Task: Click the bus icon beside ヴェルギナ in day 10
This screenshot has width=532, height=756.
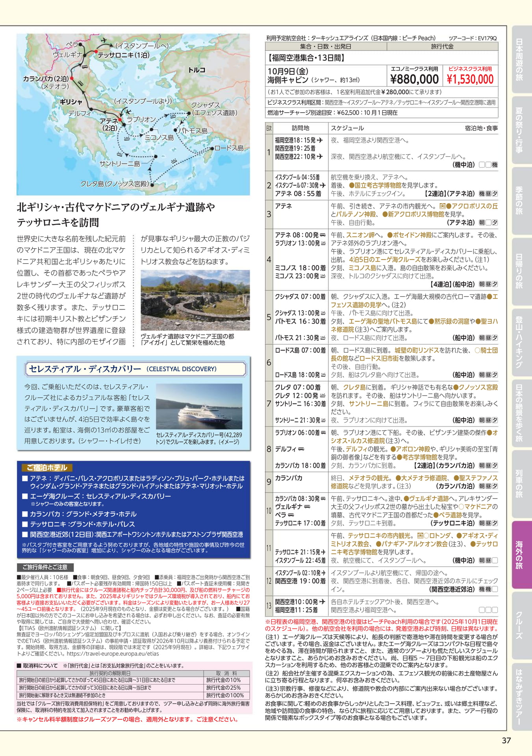Action: pyautogui.click(x=307, y=507)
